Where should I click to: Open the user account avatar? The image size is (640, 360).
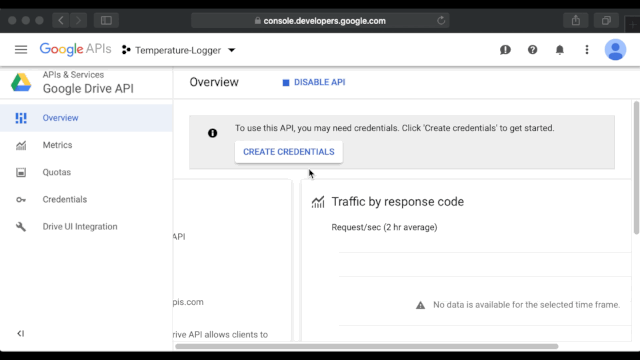(615, 50)
